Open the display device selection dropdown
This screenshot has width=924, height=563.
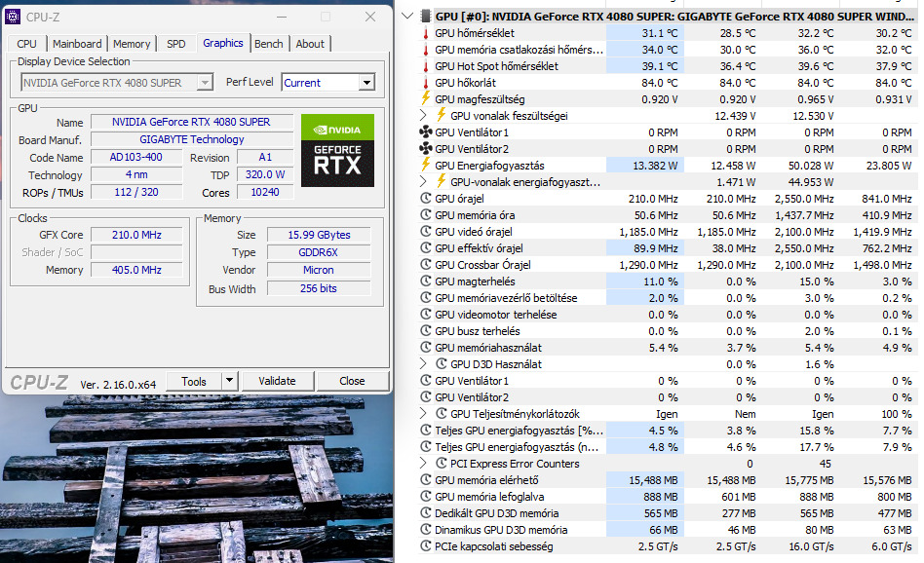pyautogui.click(x=205, y=83)
